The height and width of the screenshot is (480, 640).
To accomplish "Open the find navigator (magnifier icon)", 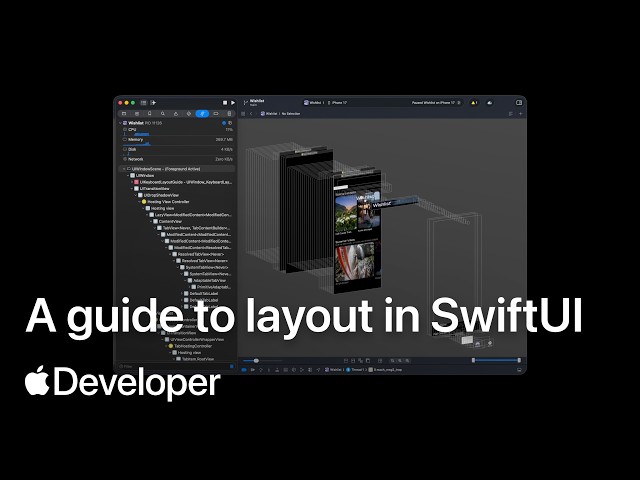I will pyautogui.click(x=163, y=113).
